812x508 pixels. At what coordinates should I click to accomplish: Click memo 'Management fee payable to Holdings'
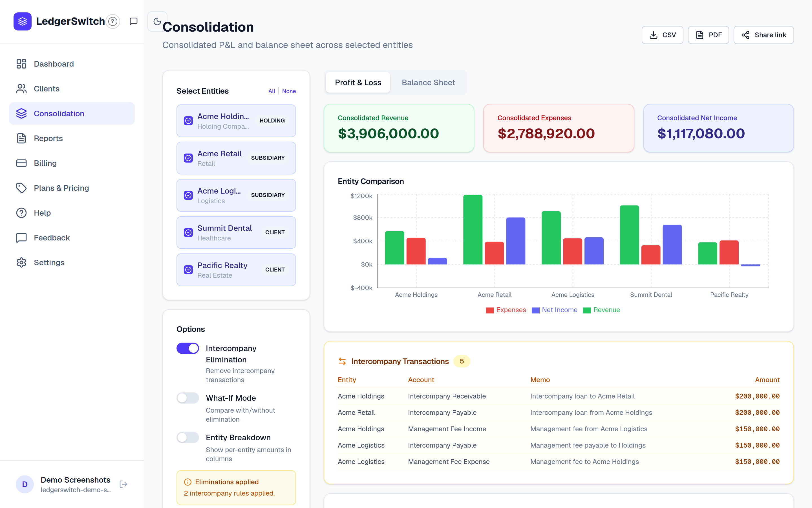coord(588,445)
